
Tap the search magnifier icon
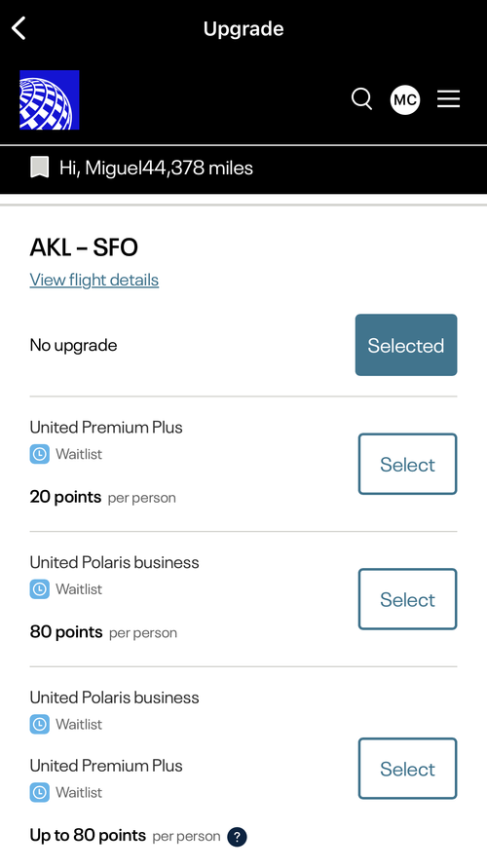click(x=362, y=99)
